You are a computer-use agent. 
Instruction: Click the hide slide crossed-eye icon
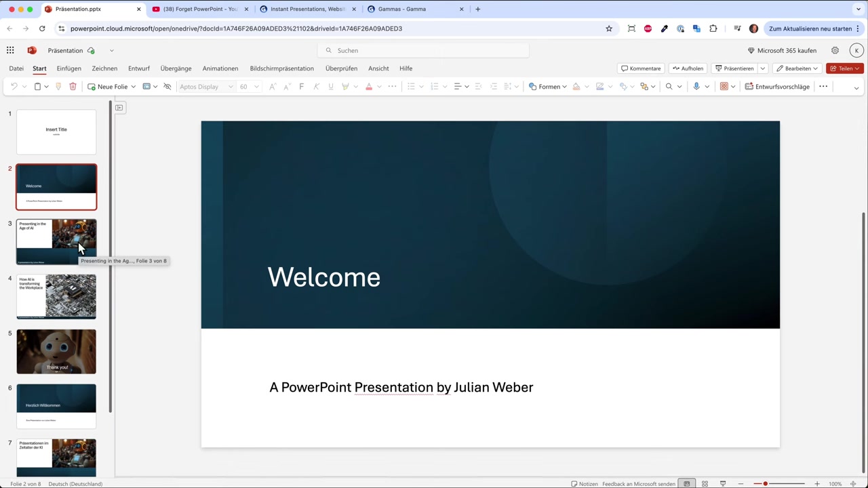pyautogui.click(x=167, y=87)
